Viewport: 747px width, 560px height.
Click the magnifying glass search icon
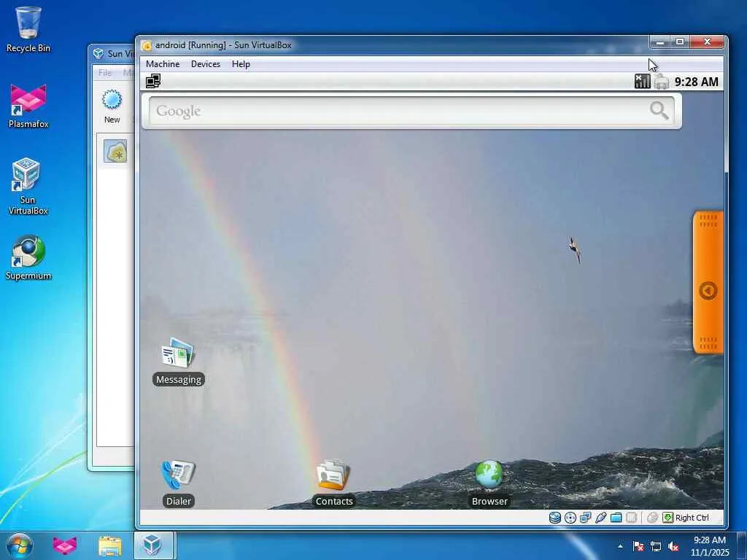coord(659,111)
